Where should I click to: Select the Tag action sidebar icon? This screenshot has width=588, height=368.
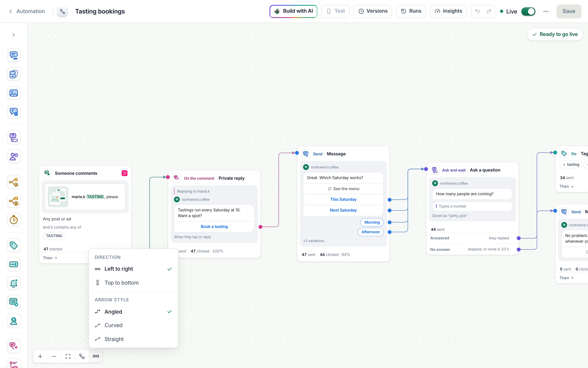click(x=14, y=245)
